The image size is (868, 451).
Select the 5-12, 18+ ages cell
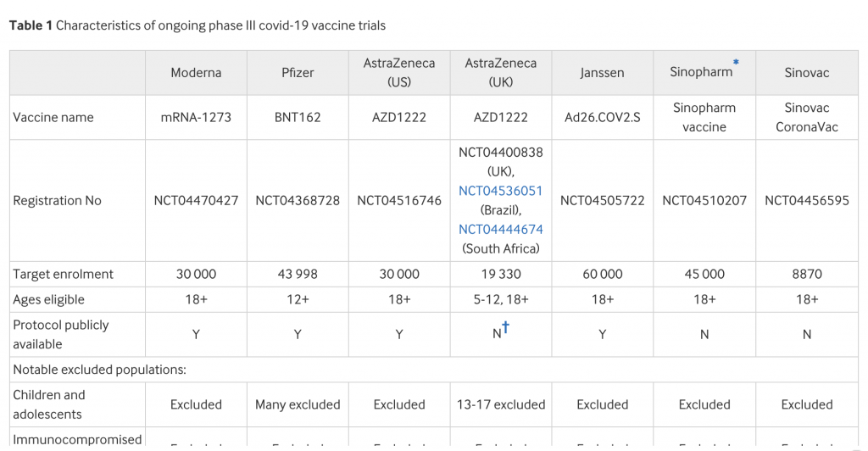coord(500,299)
